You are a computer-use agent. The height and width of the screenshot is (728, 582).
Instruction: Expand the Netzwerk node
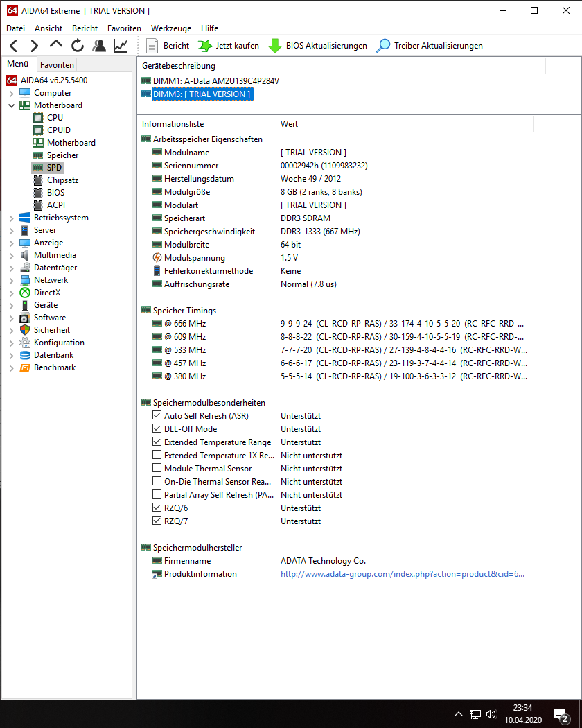(12, 280)
